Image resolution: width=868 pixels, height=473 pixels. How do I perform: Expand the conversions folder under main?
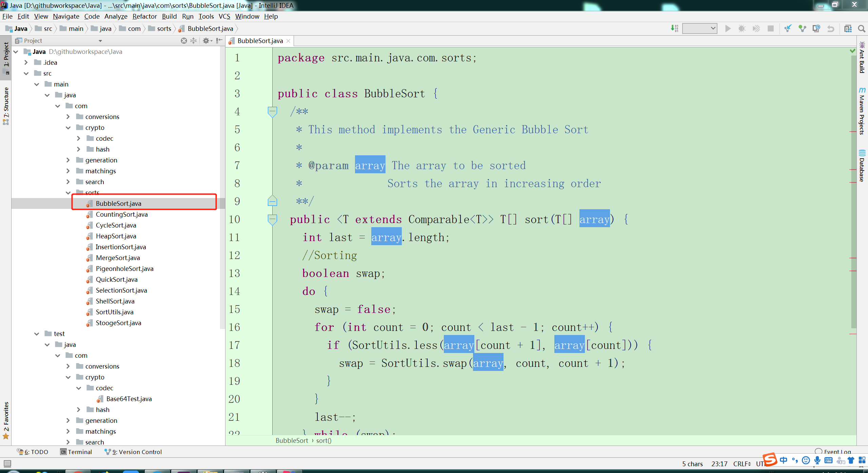(68, 117)
